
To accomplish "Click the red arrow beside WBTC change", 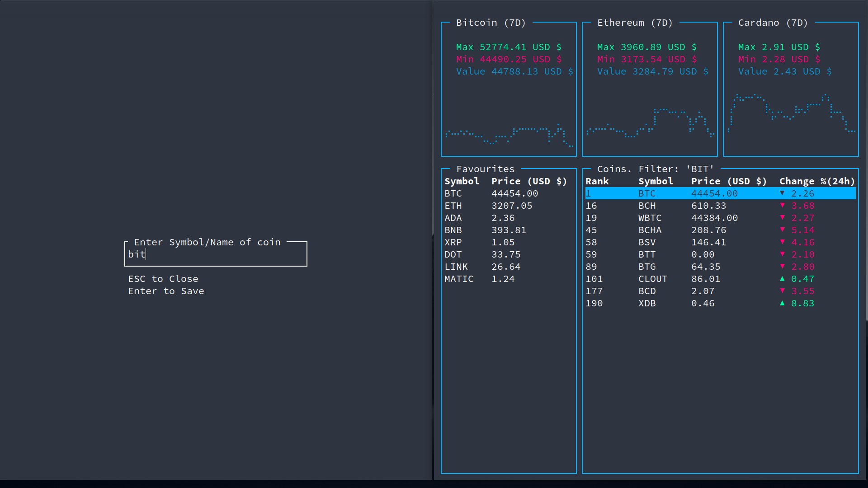I will click(782, 218).
